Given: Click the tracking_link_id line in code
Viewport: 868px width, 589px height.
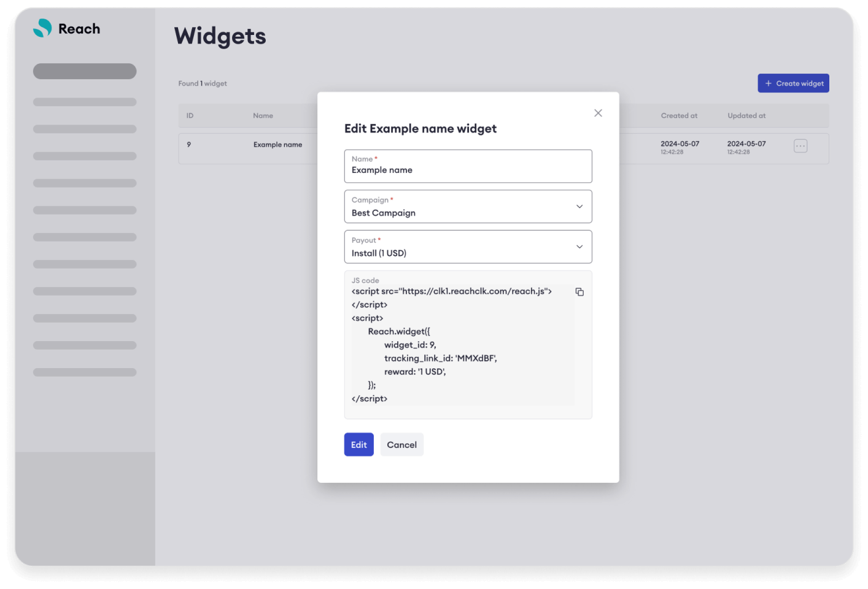Looking at the screenshot, I should click(x=441, y=358).
